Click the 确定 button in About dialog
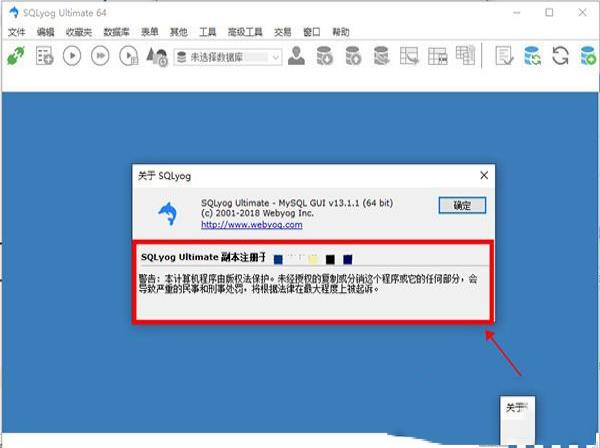 click(462, 205)
